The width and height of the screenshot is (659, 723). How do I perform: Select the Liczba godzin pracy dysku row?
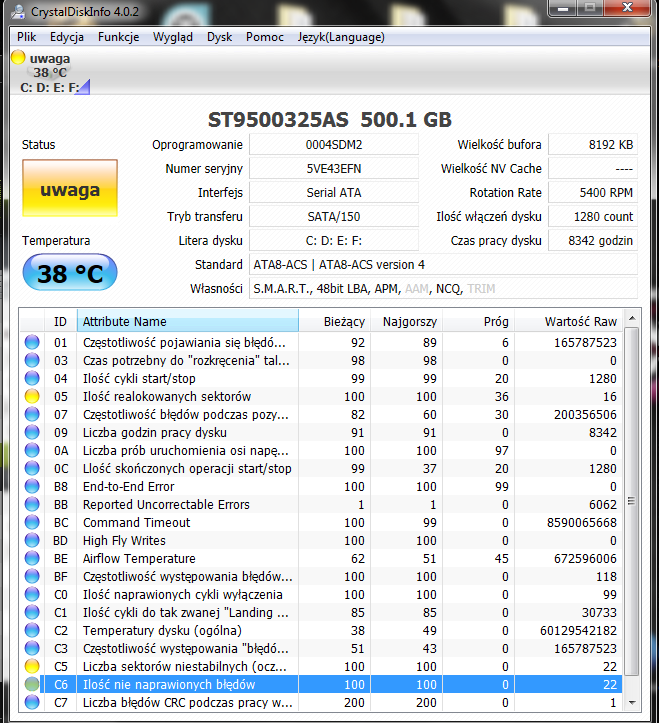point(321,432)
